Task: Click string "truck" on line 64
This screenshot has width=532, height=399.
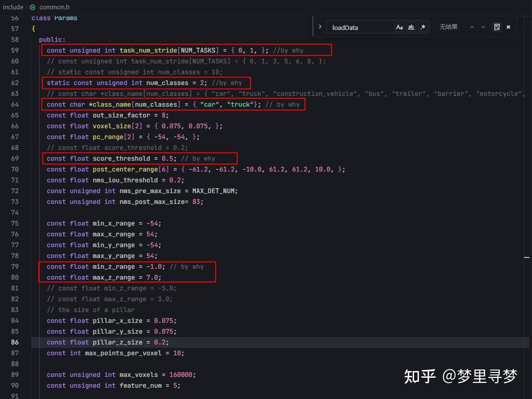Action: point(241,105)
